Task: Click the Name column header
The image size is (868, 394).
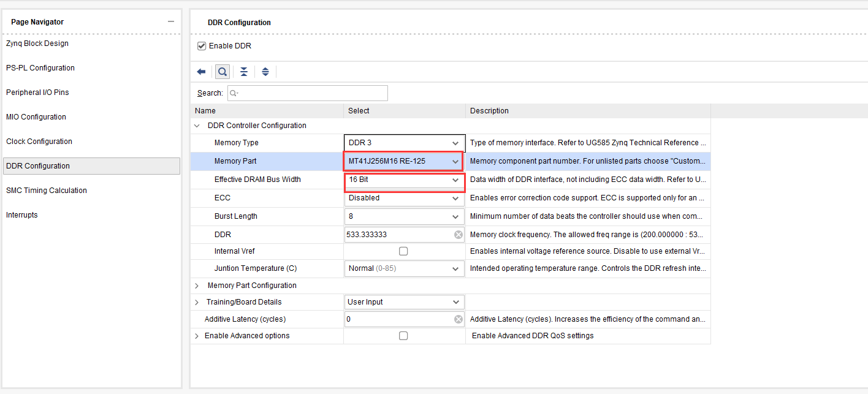Action: tap(267, 111)
